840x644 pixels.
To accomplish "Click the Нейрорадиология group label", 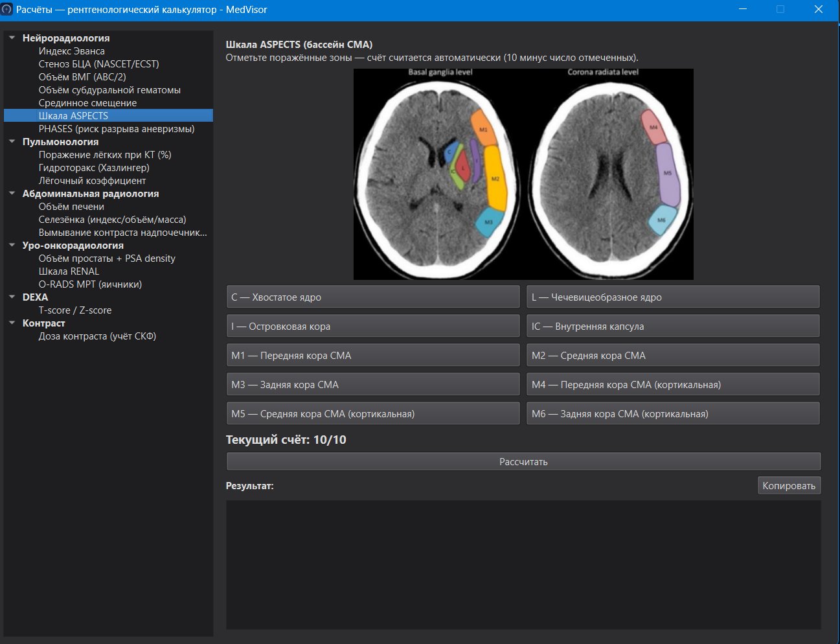I will [66, 38].
